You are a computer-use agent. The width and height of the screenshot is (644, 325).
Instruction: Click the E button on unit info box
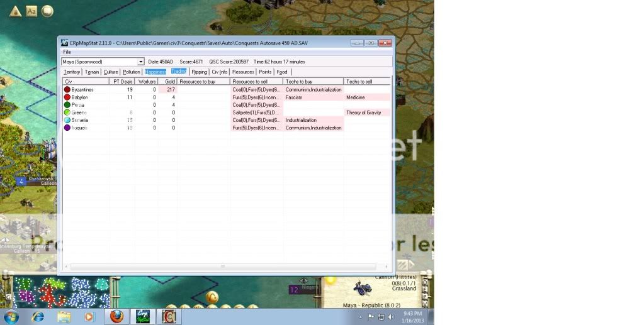tap(426, 290)
